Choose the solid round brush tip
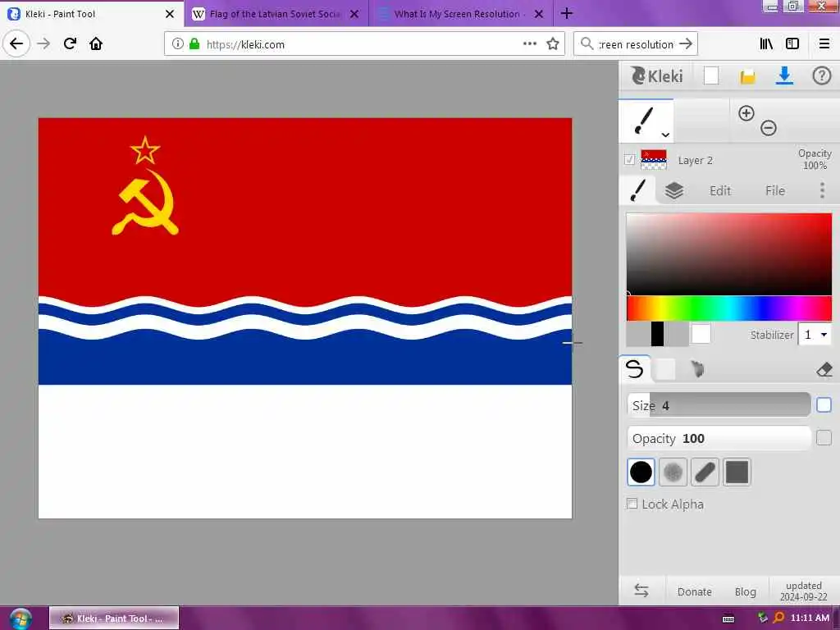Screen dimensions: 840x630 641,472
